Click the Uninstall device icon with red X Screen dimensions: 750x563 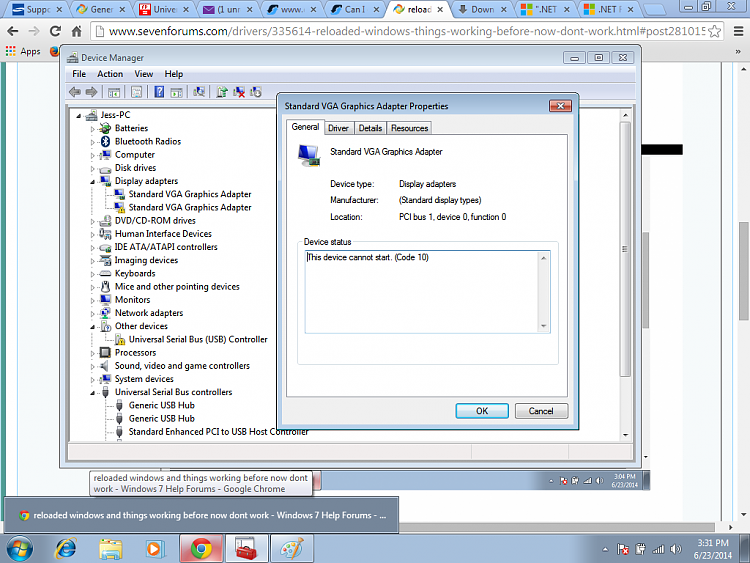click(x=239, y=92)
